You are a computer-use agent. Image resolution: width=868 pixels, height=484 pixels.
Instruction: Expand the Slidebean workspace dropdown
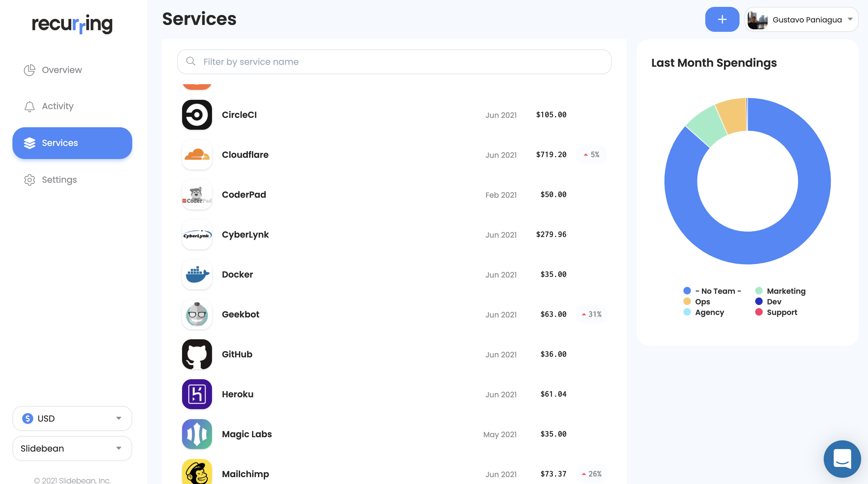pos(72,448)
